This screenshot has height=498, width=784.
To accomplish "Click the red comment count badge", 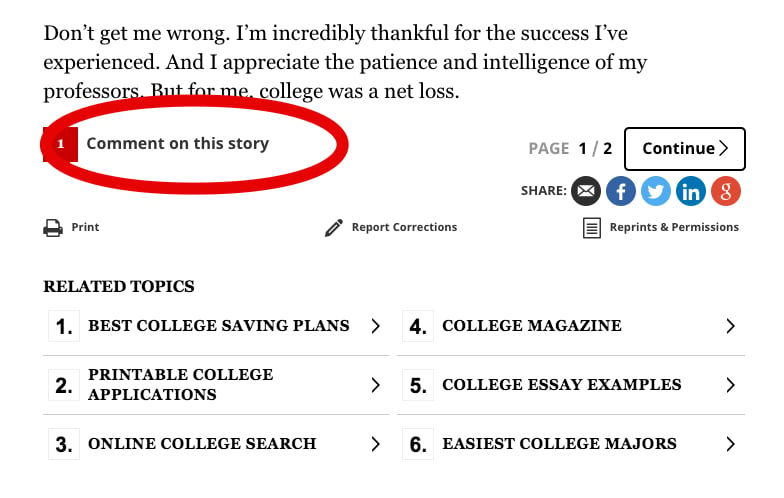I will click(60, 144).
